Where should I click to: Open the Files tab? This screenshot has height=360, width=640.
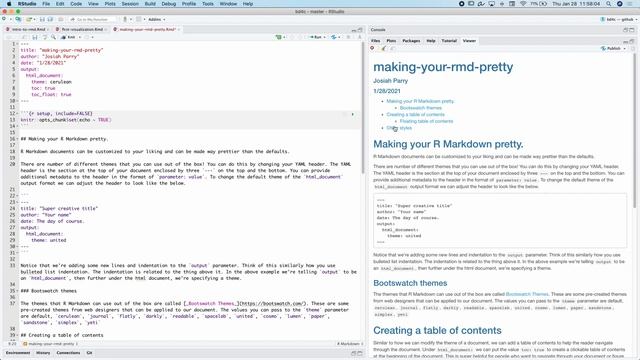click(376, 41)
